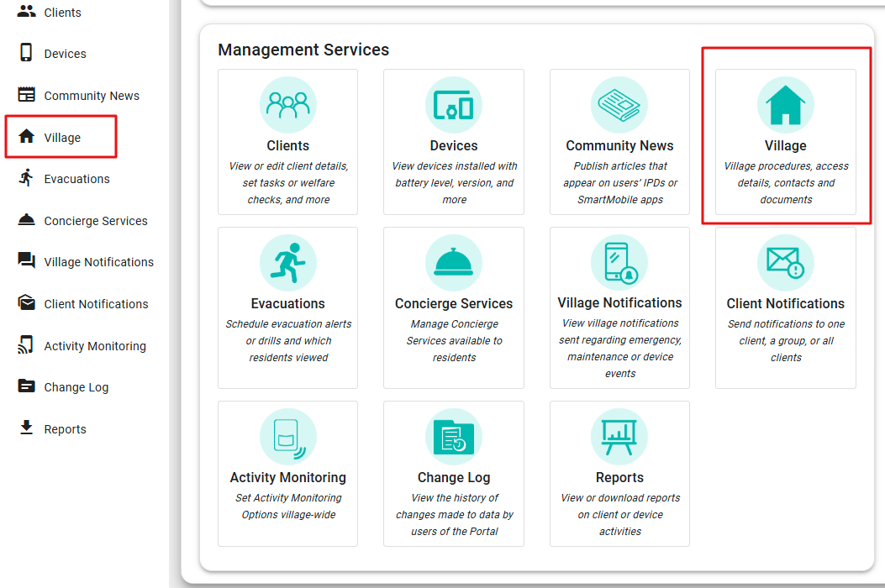Viewport: 885px width, 588px height.
Task: Click the Clients card title
Action: coord(287,145)
